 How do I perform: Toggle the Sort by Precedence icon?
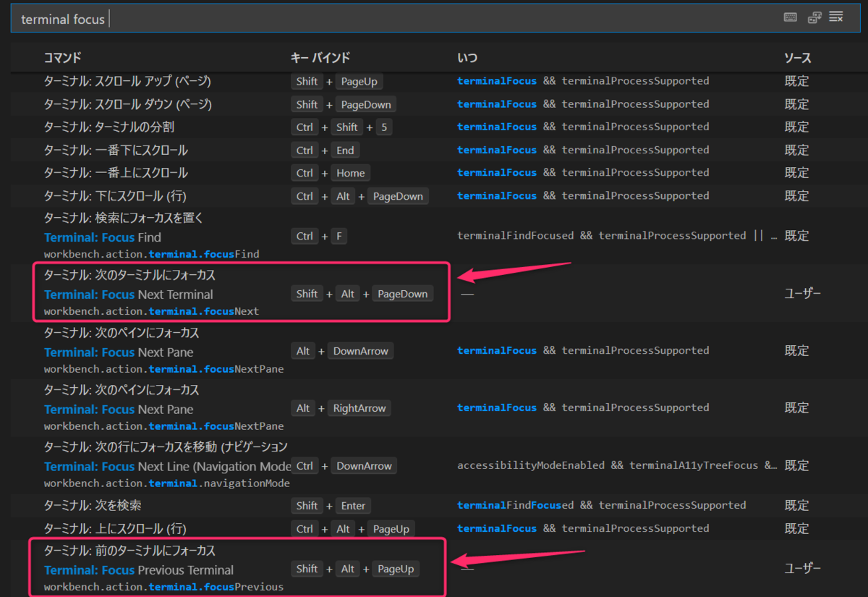pyautogui.click(x=814, y=18)
